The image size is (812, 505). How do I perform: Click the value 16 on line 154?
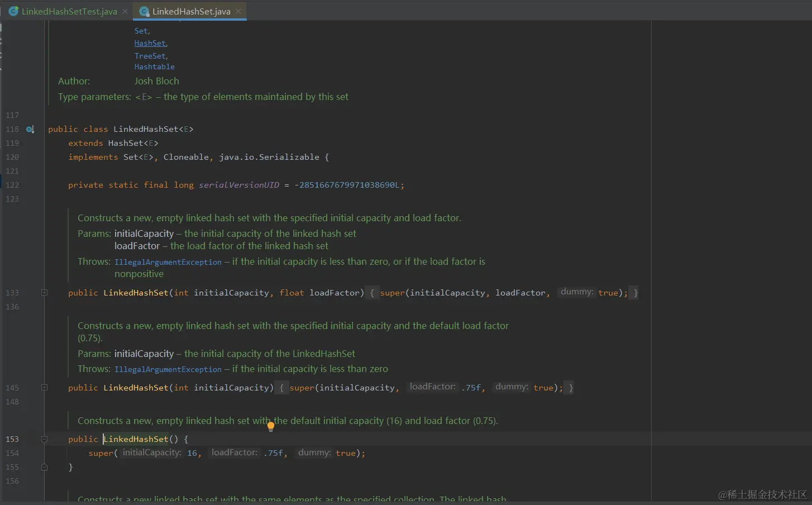pos(192,453)
